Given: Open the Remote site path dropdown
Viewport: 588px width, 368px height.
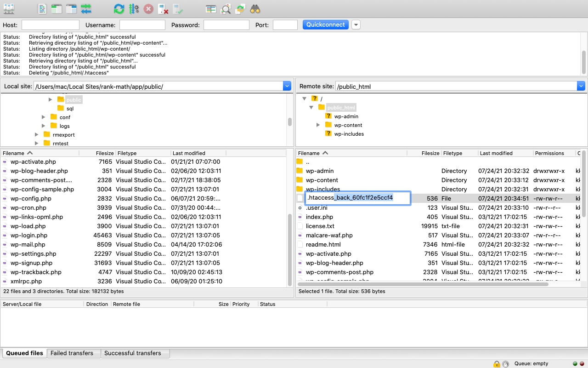Looking at the screenshot, I should [x=581, y=86].
